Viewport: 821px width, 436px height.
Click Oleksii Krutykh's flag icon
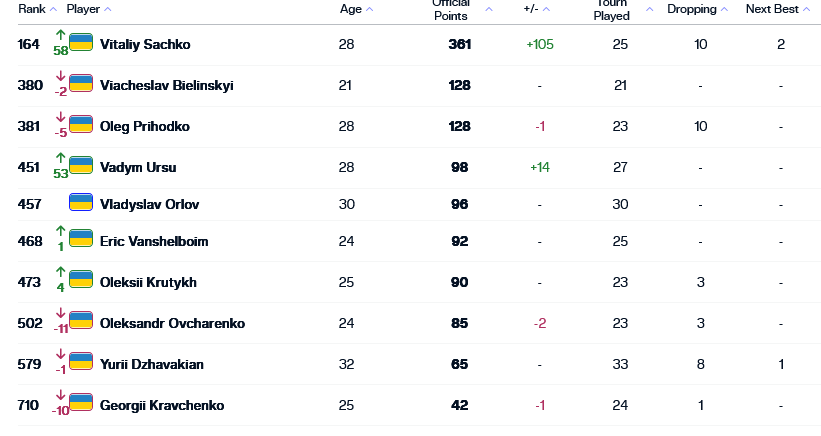click(x=81, y=281)
